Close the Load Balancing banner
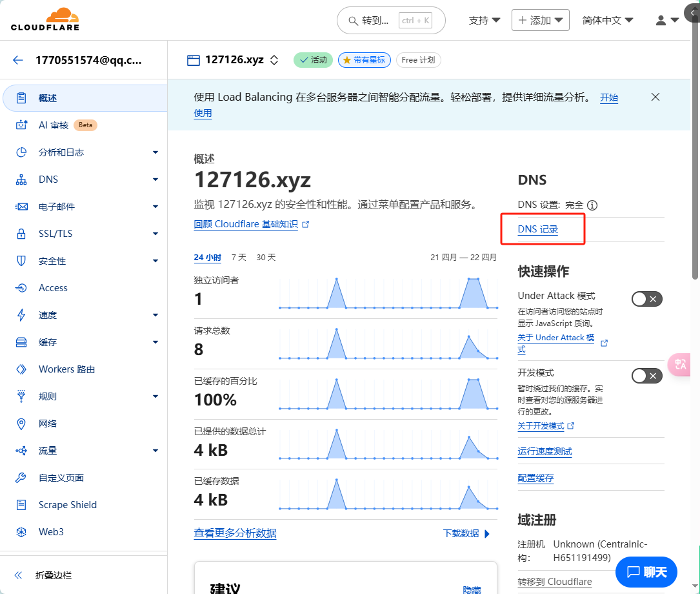Viewport: 700px width, 594px height. pyautogui.click(x=655, y=97)
